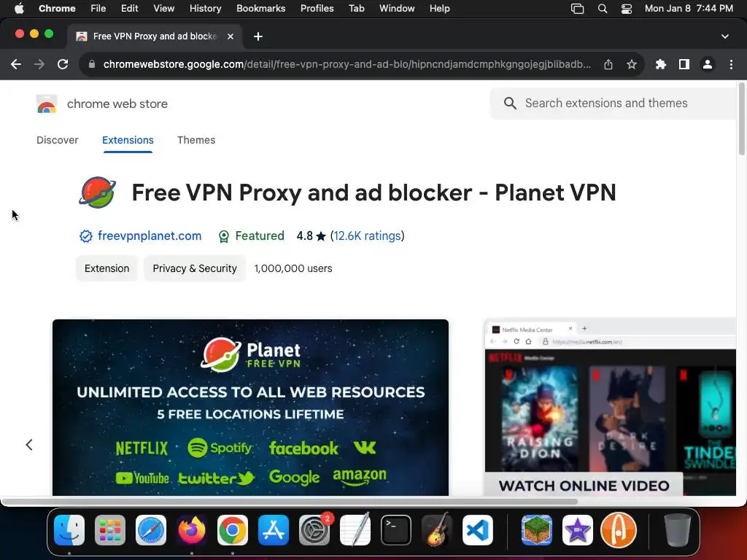View site information lock icon
Screen dimensions: 747x560
click(x=92, y=64)
